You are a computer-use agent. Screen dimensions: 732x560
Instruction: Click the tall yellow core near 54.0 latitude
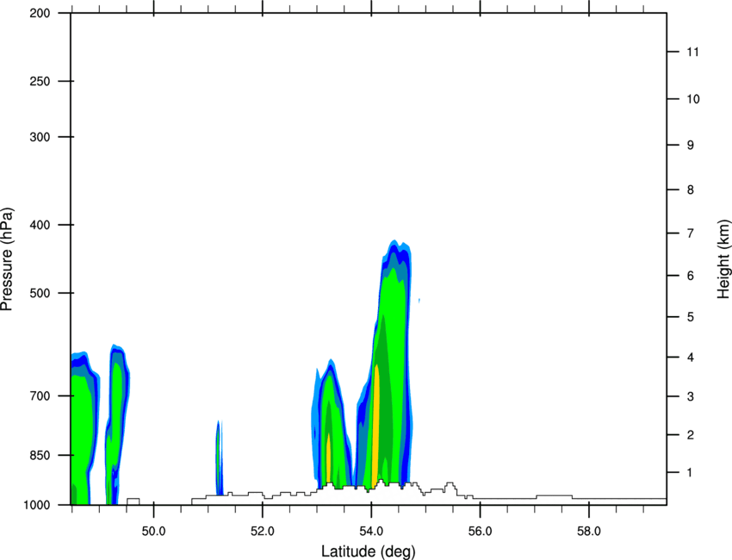(x=375, y=427)
